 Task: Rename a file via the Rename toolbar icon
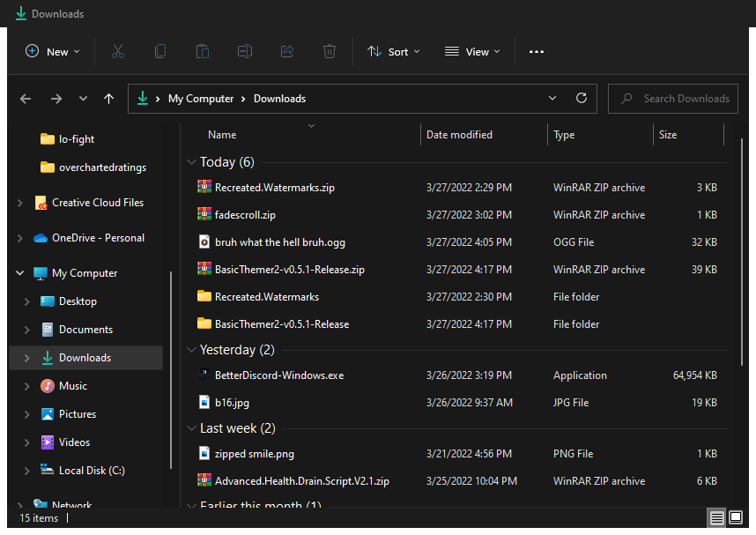[244, 51]
